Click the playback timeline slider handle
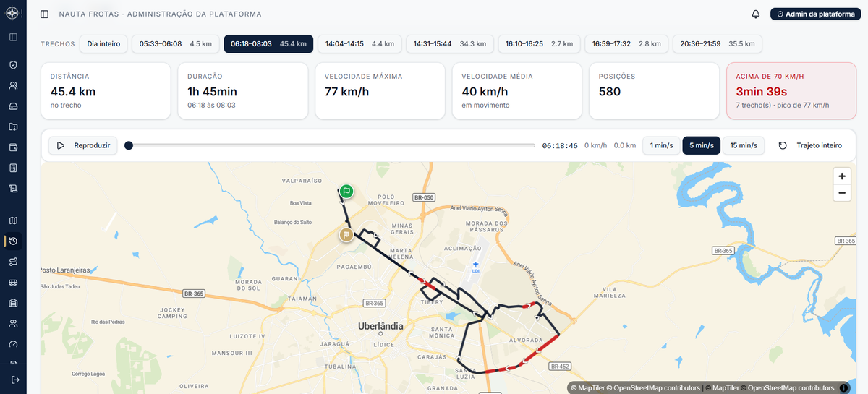Viewport: 868px width, 394px height. point(129,145)
